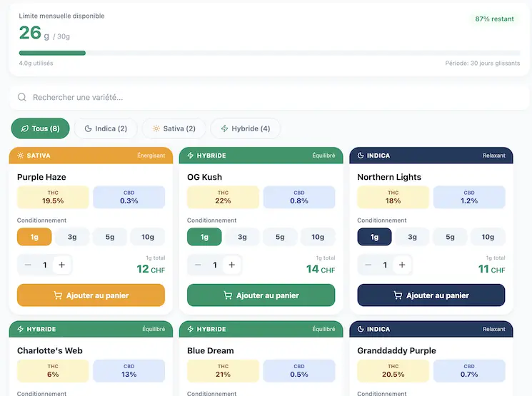Select 3g packaging for Purple Haze
This screenshot has height=396, width=532.
(72, 237)
